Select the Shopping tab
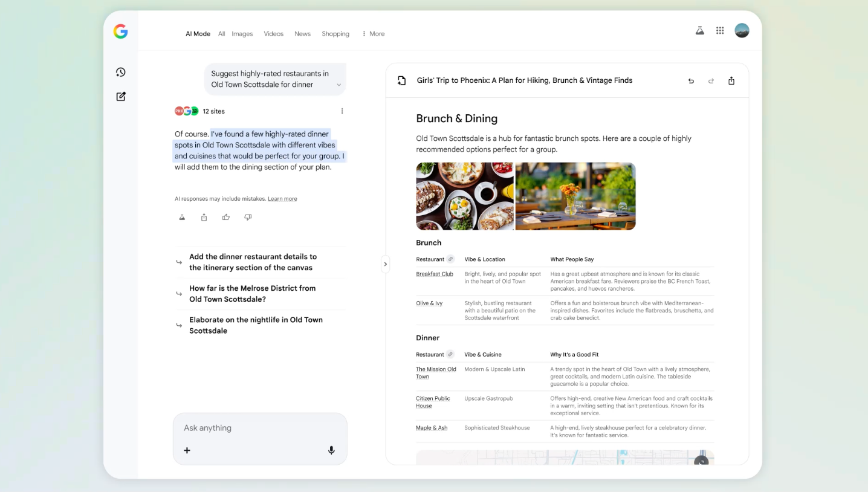This screenshot has width=868, height=492. pyautogui.click(x=335, y=34)
